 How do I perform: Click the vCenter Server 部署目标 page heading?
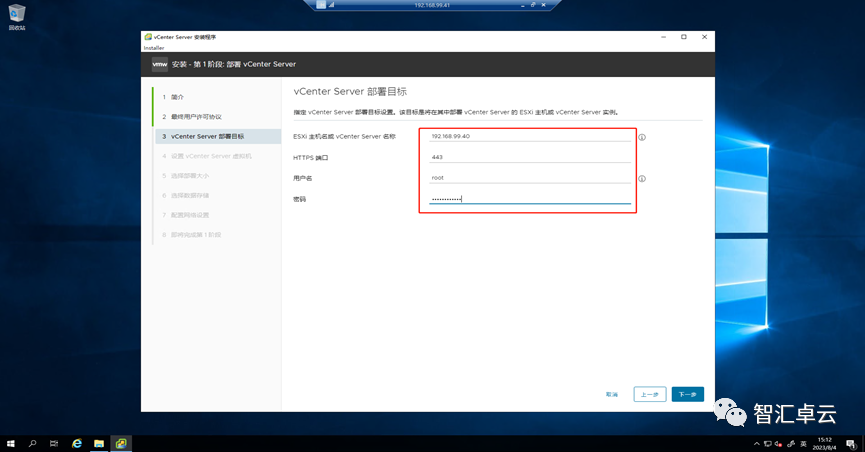(x=350, y=92)
